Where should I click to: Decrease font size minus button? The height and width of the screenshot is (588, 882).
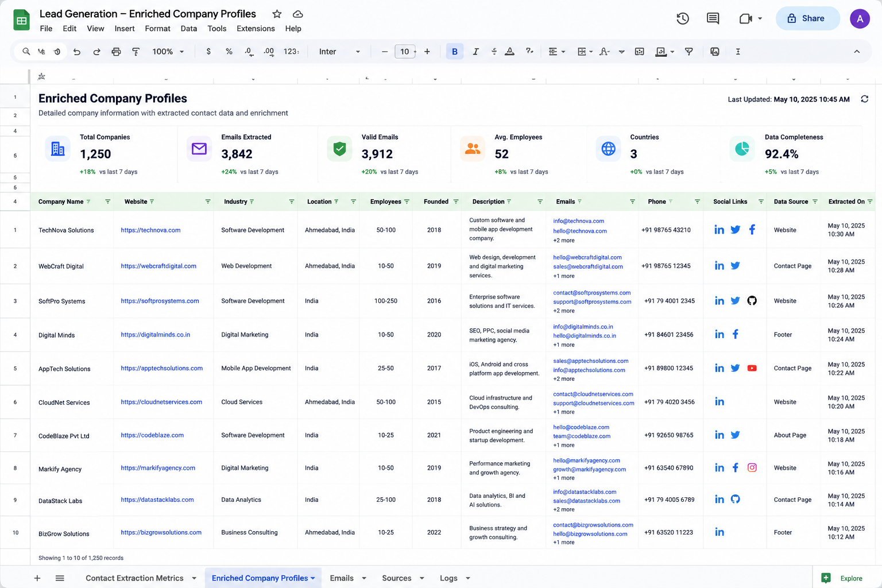coord(385,52)
